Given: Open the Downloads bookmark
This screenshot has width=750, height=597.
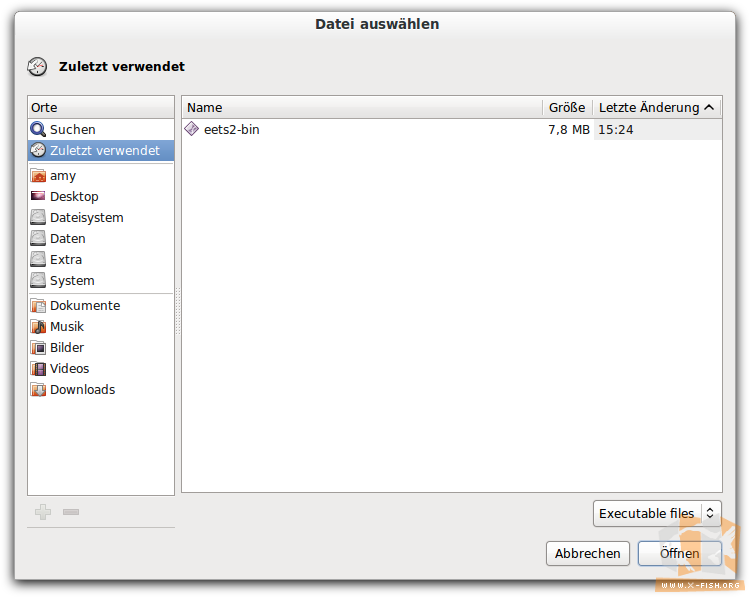Looking at the screenshot, I should point(101,390).
